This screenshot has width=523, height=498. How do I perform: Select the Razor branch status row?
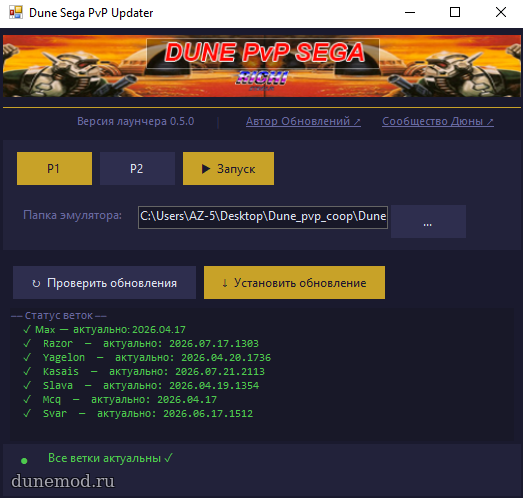point(141,344)
